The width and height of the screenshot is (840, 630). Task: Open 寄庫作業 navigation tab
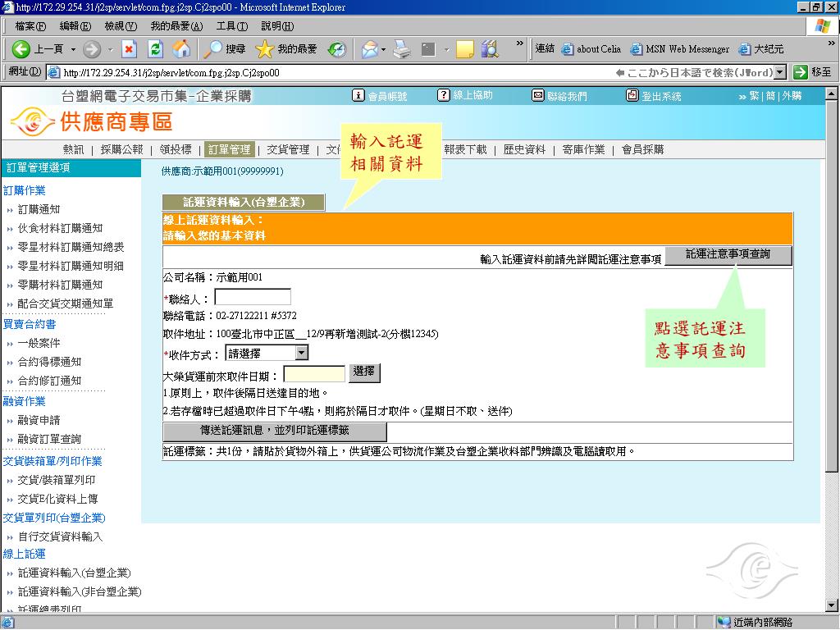point(583,149)
